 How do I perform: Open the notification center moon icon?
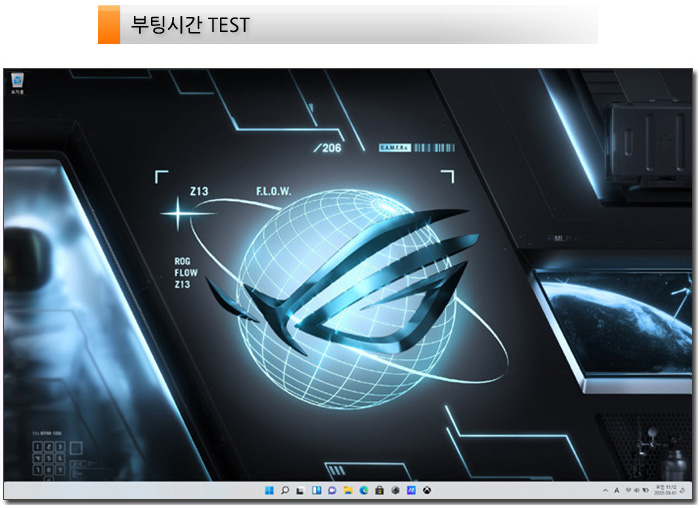(x=683, y=491)
